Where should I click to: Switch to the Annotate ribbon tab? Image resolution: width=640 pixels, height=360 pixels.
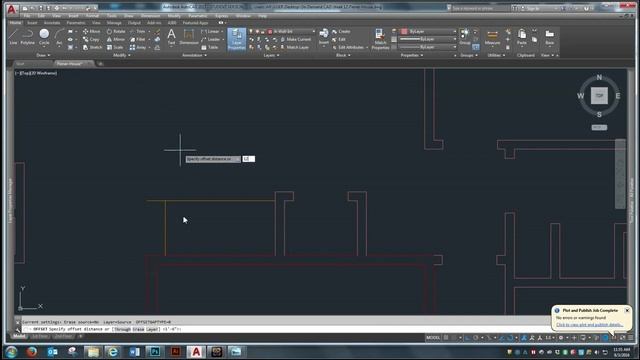pyautogui.click(x=52, y=23)
